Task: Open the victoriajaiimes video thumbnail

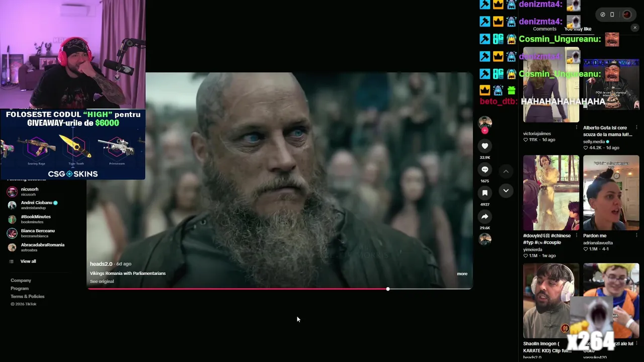Action: click(551, 84)
